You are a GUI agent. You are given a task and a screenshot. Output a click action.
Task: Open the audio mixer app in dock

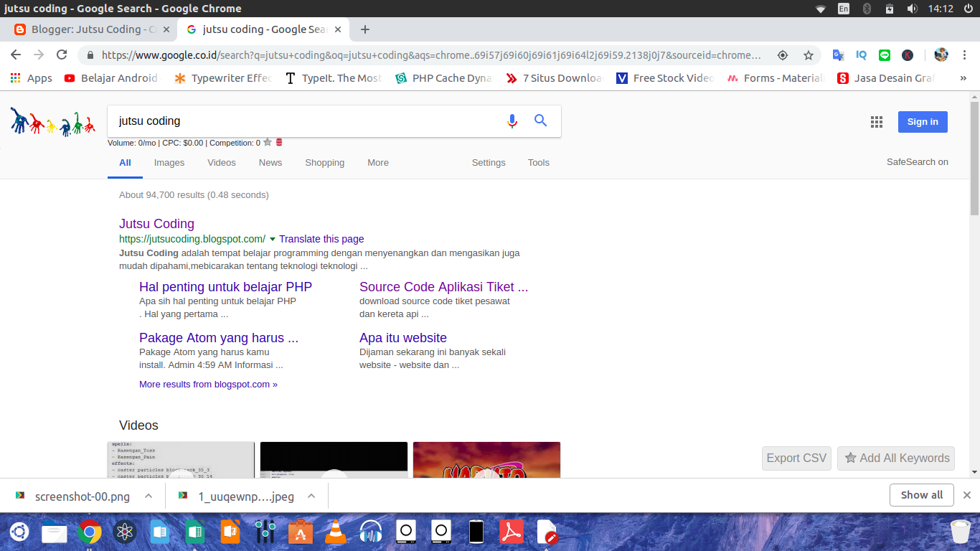[265, 532]
